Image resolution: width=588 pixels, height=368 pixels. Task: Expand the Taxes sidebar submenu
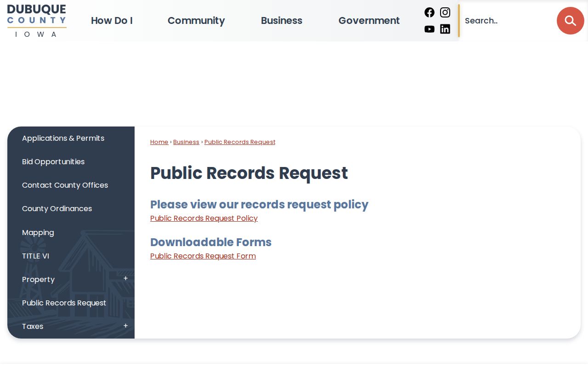coord(125,326)
